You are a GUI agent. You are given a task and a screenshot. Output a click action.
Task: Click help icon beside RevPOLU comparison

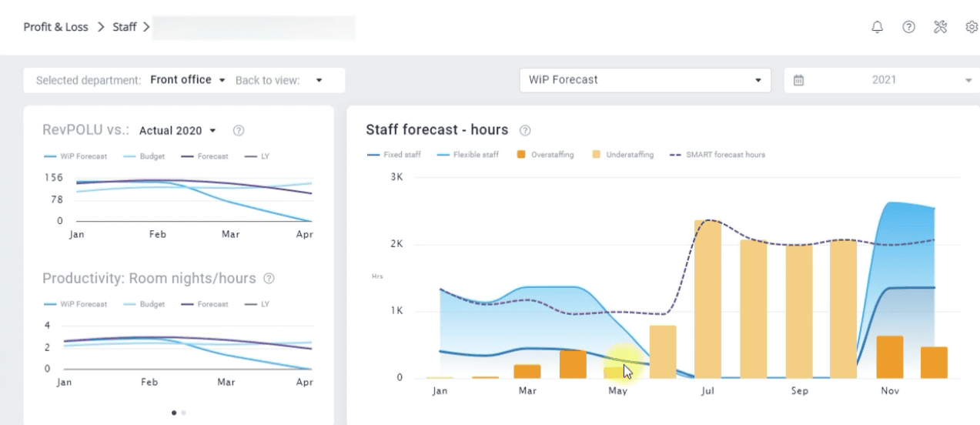click(x=239, y=131)
